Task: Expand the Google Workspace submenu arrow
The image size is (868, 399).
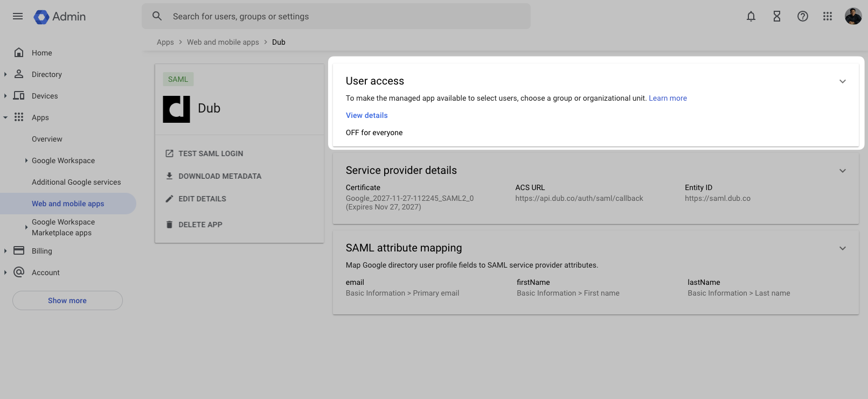Action: tap(26, 160)
